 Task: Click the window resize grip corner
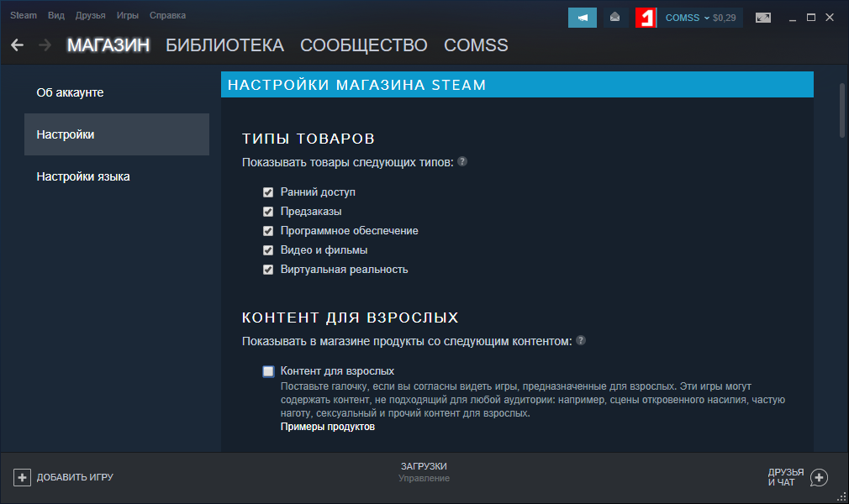(842, 497)
